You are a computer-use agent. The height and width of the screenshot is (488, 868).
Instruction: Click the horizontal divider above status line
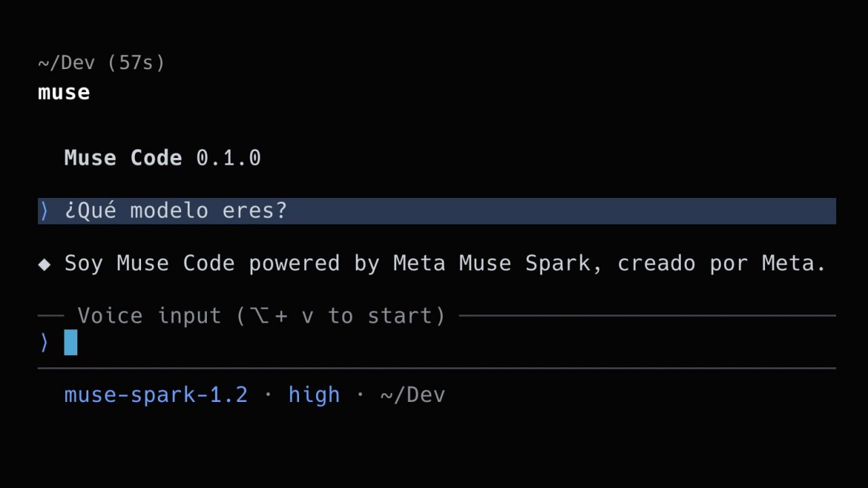point(437,369)
